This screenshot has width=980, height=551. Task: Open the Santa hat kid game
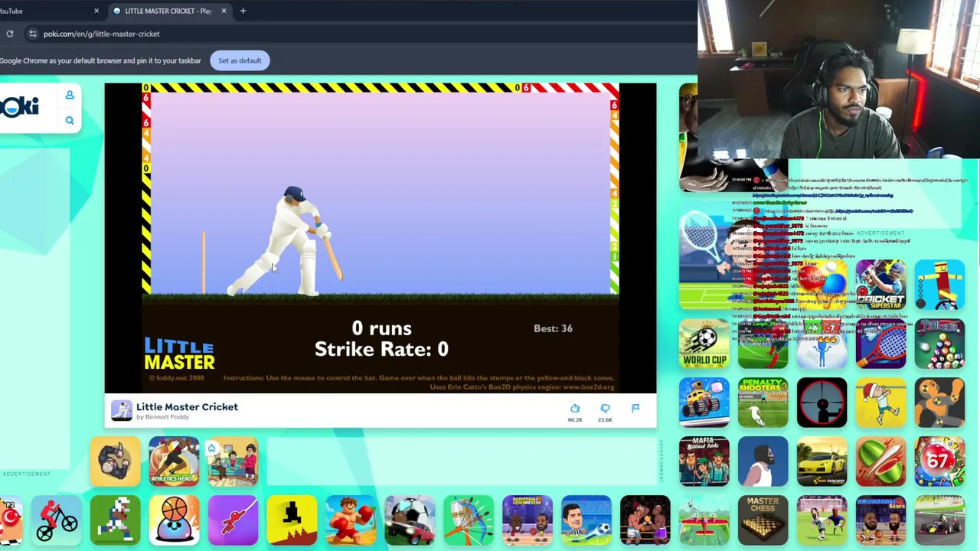pyautogui.click(x=881, y=403)
